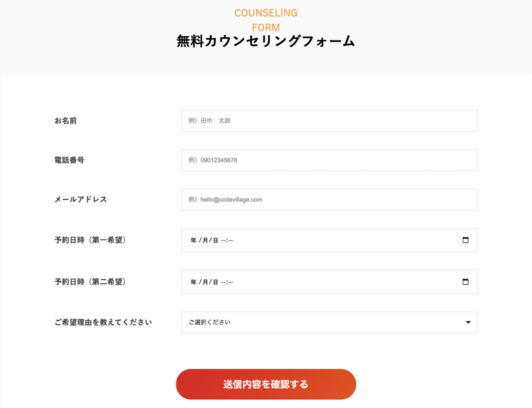
Task: Click the 予約日時（第一希望）label
Action: tap(90, 240)
